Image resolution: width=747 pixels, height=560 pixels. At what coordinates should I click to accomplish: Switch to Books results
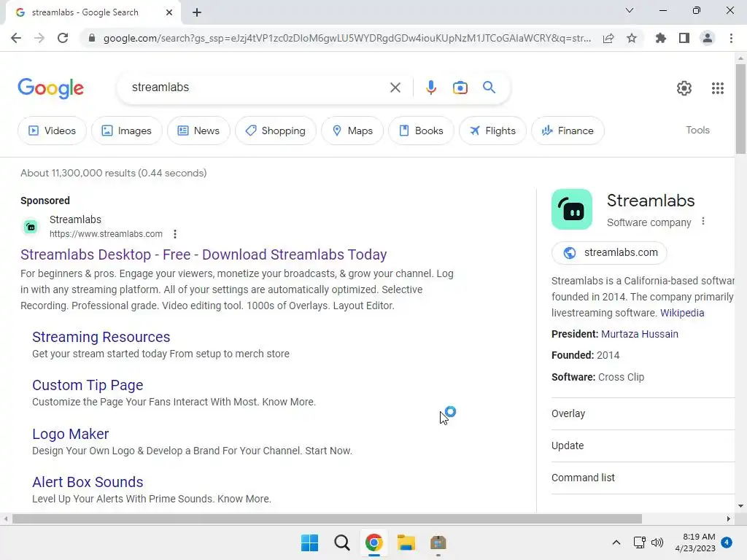pyautogui.click(x=421, y=131)
